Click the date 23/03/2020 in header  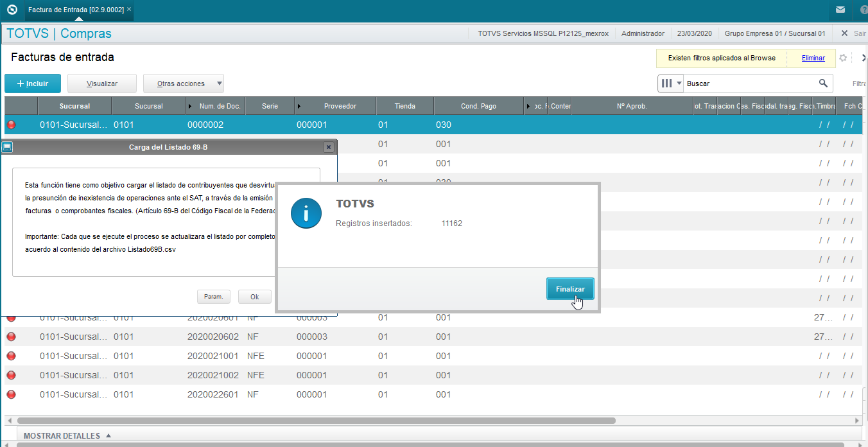[x=695, y=33]
